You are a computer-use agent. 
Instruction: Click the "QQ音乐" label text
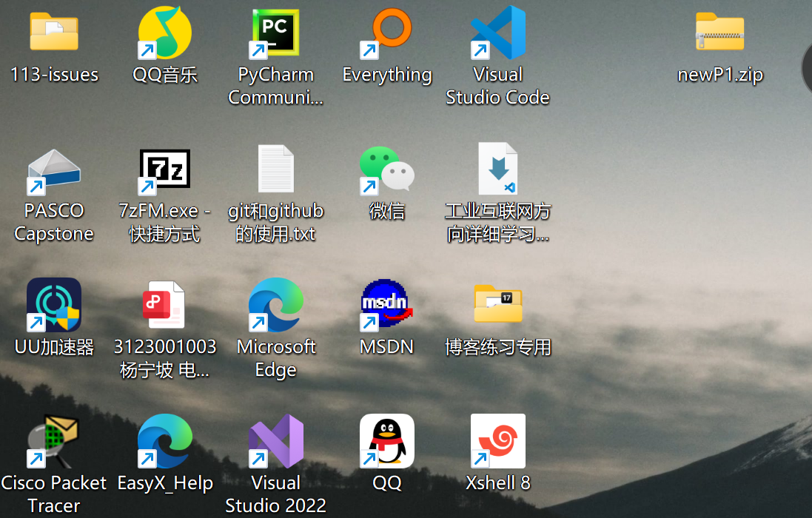[165, 75]
